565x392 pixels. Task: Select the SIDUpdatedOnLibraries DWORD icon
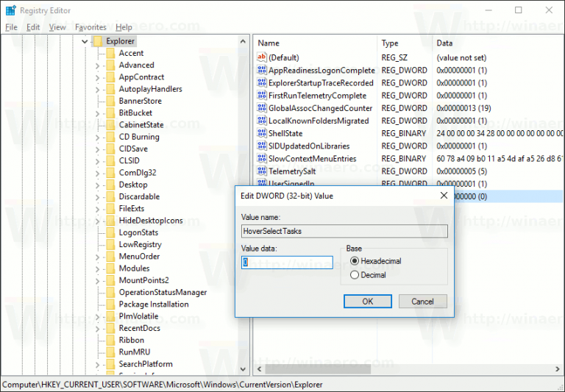pos(262,146)
